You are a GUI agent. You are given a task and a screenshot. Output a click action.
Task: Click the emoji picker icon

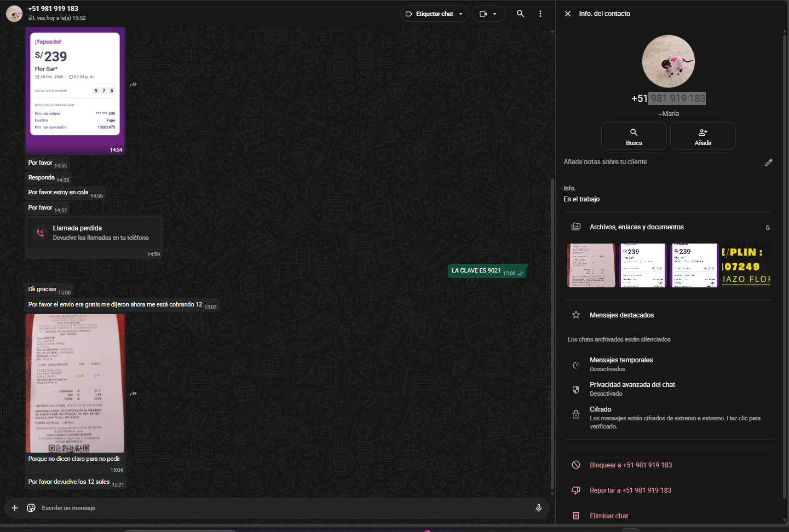pyautogui.click(x=31, y=508)
